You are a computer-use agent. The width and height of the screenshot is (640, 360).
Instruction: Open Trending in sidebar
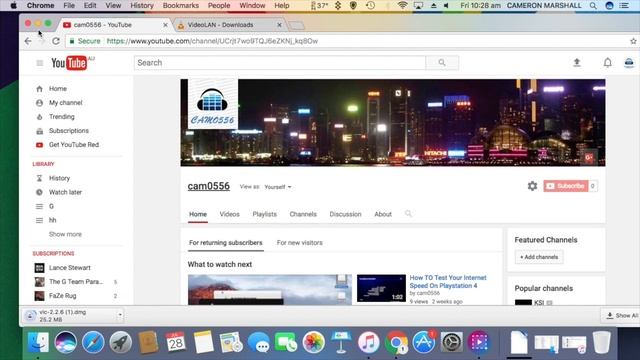(62, 117)
